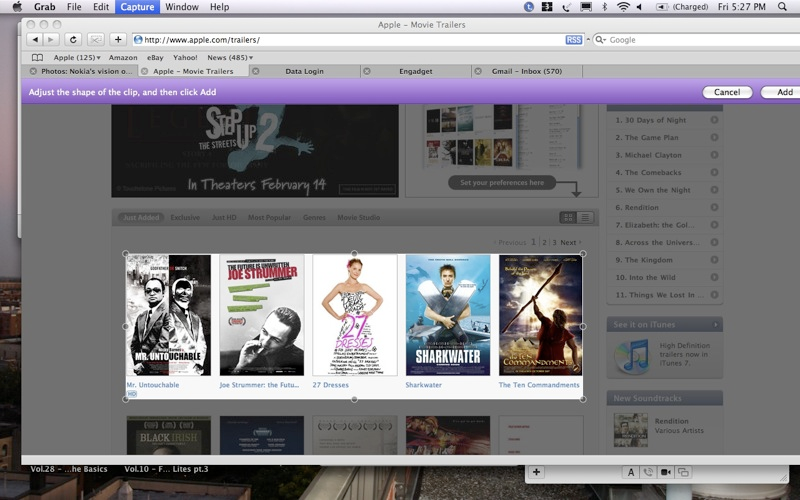Click the arrow beside Michael Clayton

point(714,155)
